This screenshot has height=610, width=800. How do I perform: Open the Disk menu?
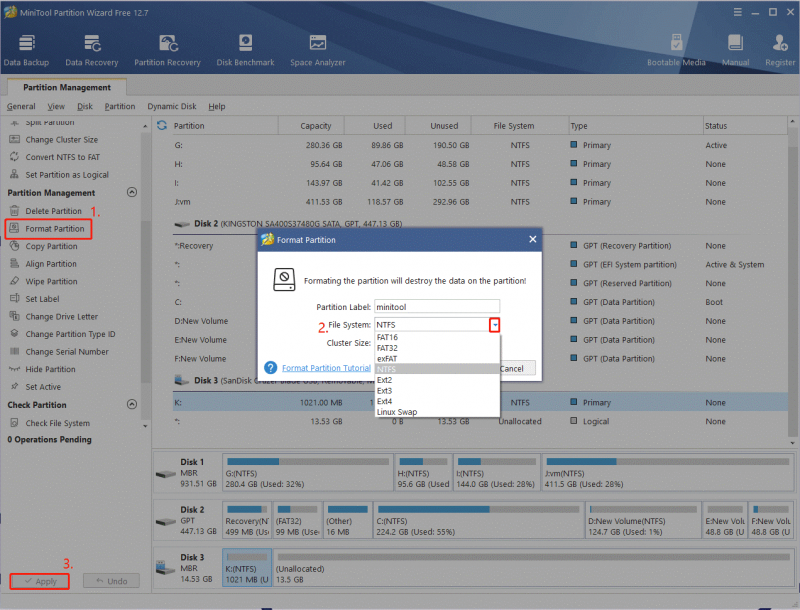pos(85,106)
